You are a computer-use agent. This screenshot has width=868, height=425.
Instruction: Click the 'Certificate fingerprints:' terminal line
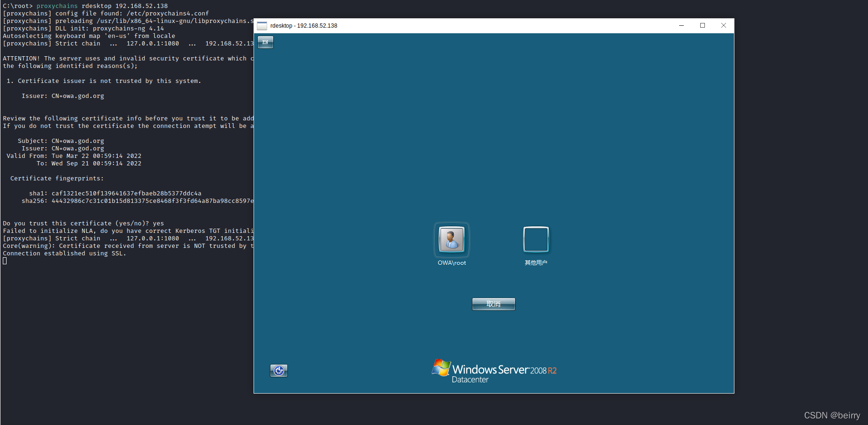click(x=57, y=179)
